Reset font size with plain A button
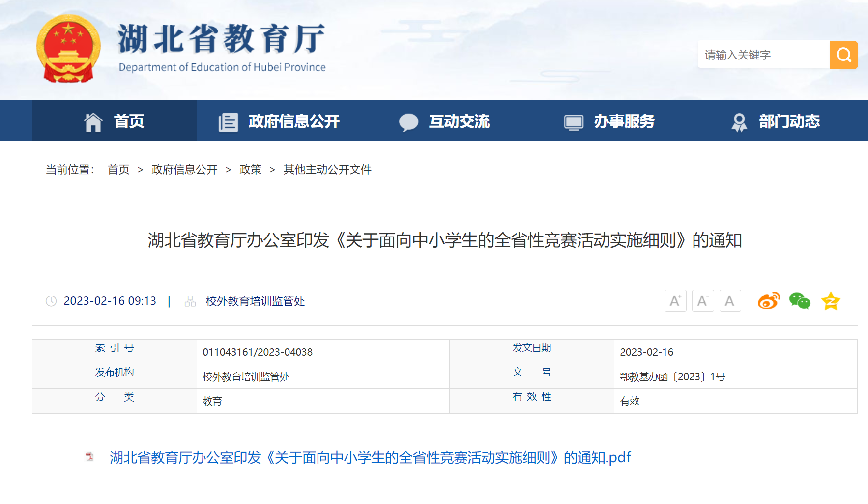Screen dimensions: 868x504 coord(730,300)
